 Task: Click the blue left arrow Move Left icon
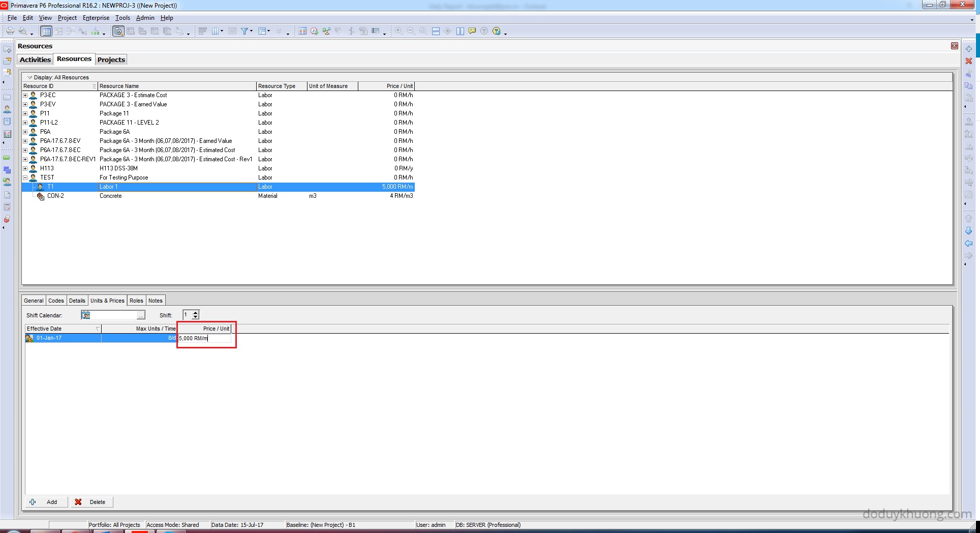[969, 244]
